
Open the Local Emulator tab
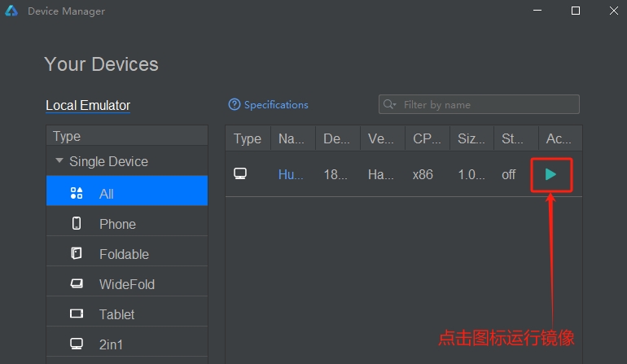tap(88, 105)
